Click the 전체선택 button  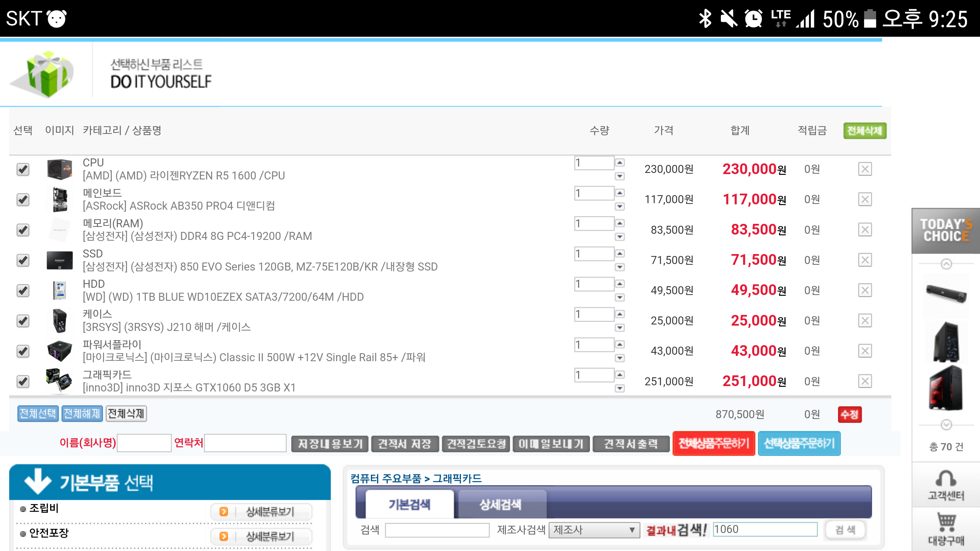point(38,414)
